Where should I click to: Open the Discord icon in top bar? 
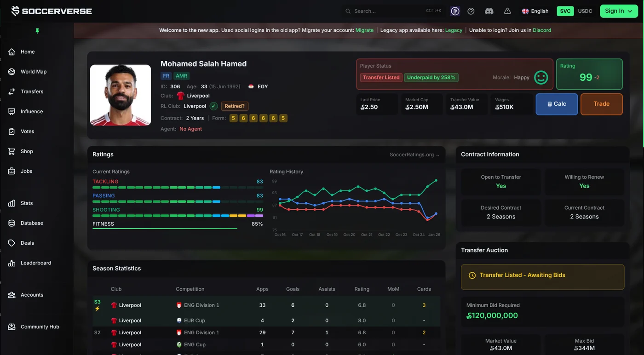pos(489,11)
